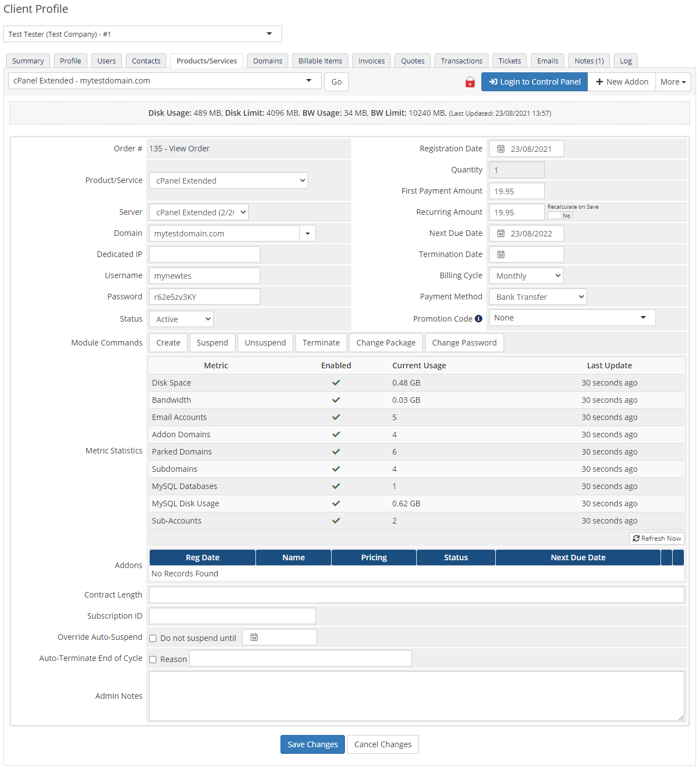Switch to the Invoices tab
700x770 pixels.
[x=371, y=61]
